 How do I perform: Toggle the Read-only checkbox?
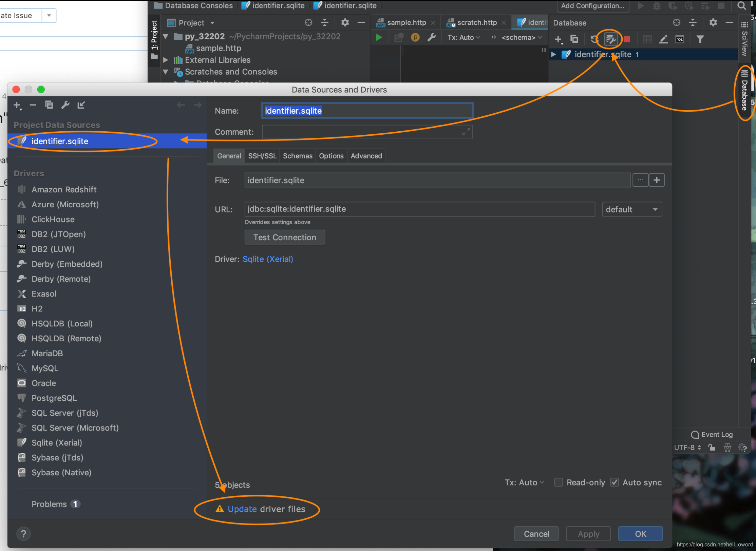click(x=558, y=482)
